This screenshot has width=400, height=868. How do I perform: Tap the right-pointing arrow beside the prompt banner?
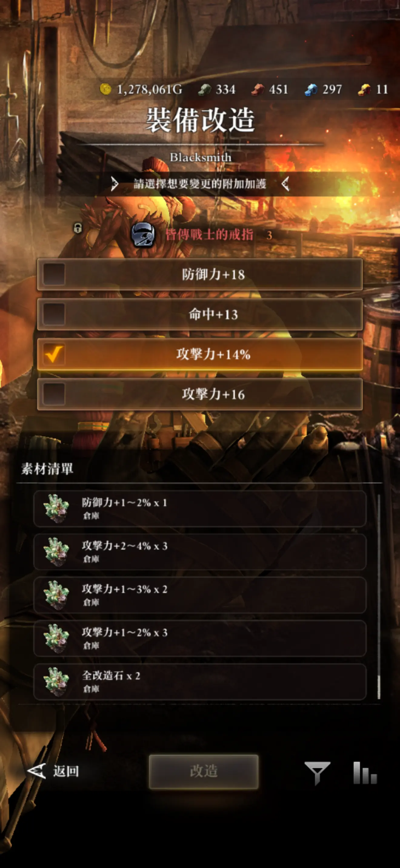pos(115,184)
